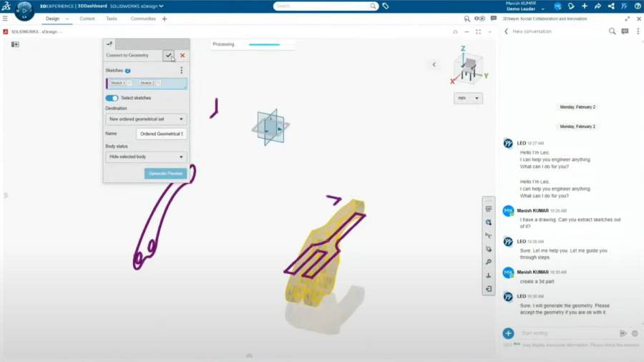Open the Destination dropdown
Screen dimensions: 644x362
(146, 119)
